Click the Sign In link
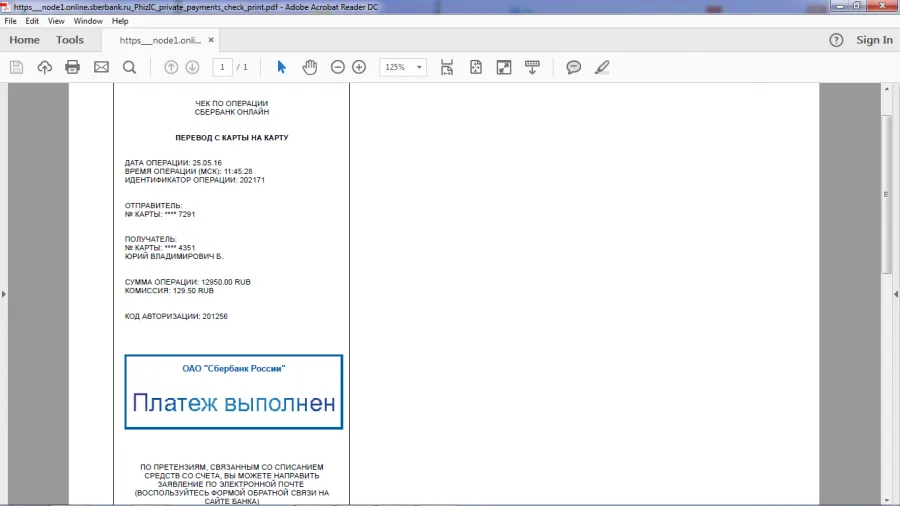 874,40
